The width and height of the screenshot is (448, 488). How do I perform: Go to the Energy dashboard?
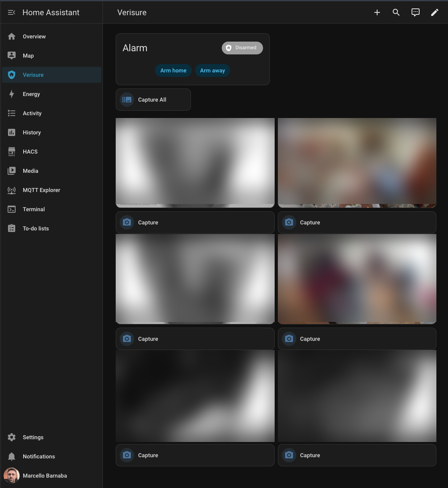pos(31,94)
